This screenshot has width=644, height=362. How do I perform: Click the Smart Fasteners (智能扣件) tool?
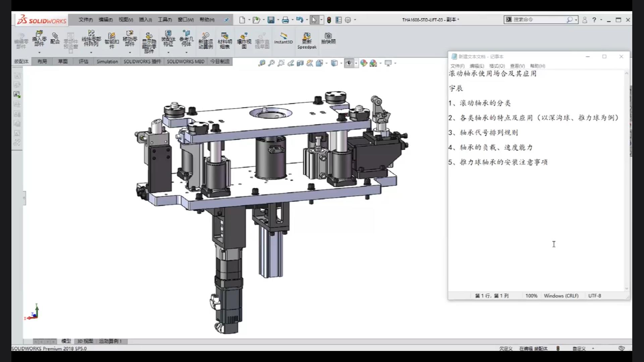(x=112, y=41)
